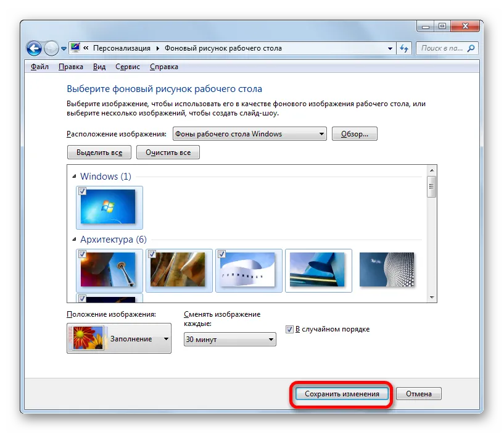Click the Отмена button
Screen dimensions: 504x434
click(419, 394)
